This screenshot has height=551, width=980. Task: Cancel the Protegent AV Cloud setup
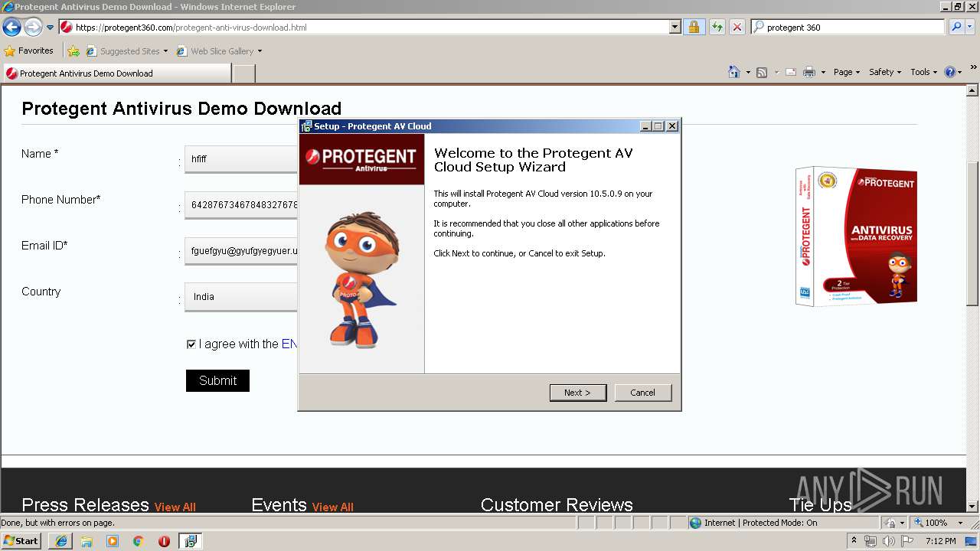[643, 393]
